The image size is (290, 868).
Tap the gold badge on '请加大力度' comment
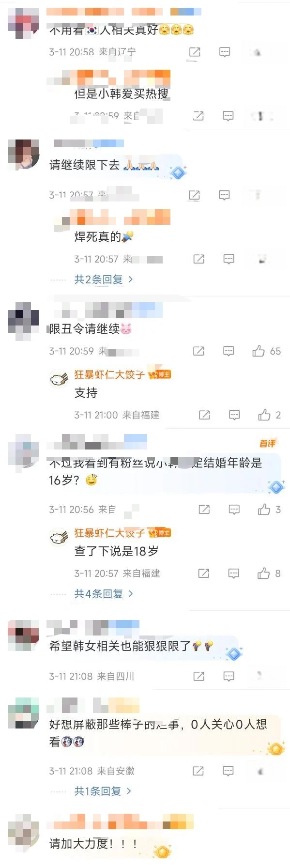162,851
